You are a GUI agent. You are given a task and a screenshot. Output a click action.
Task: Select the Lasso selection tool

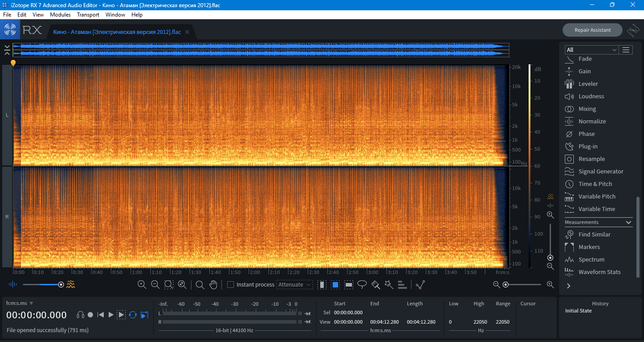(362, 285)
